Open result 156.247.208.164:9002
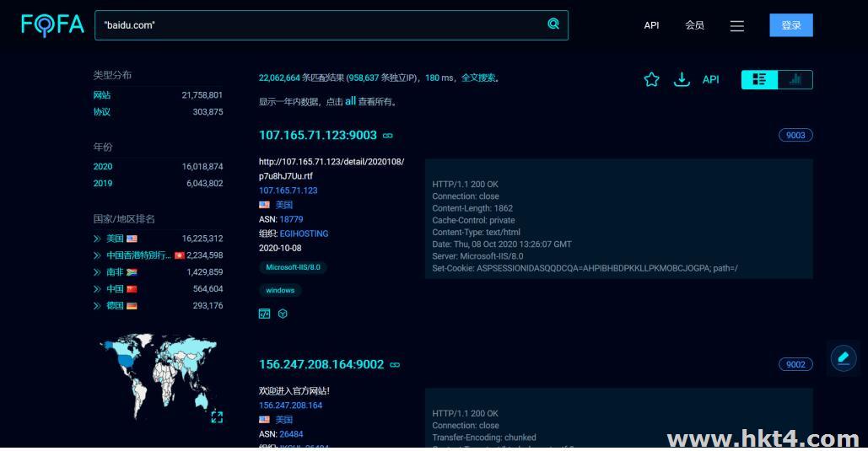 [321, 364]
